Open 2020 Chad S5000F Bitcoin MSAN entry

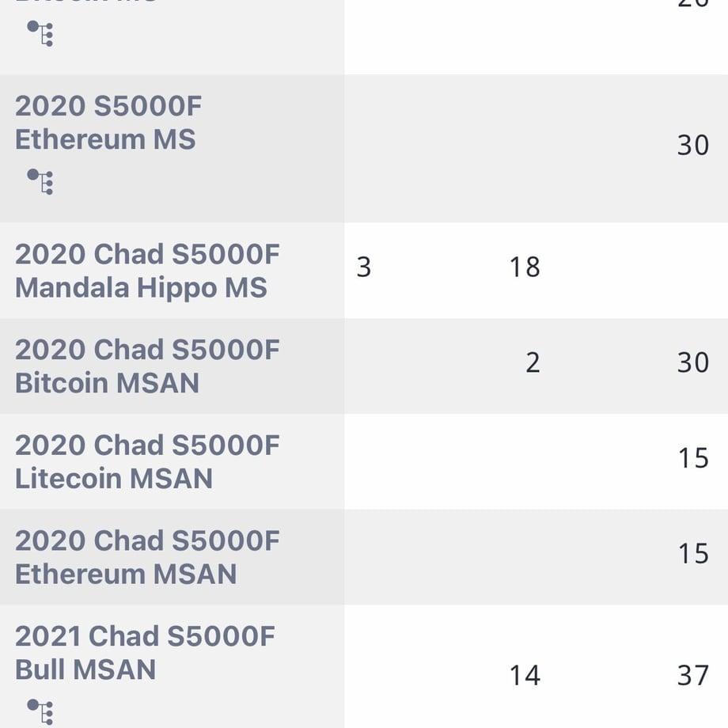tap(147, 366)
